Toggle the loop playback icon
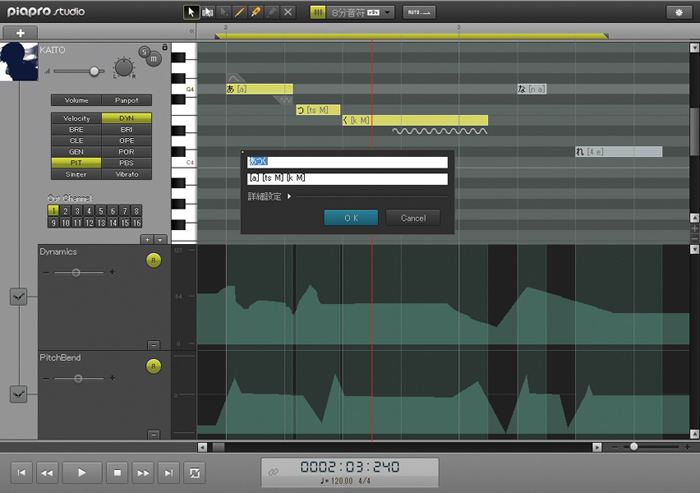The width and height of the screenshot is (700, 493). (193, 472)
